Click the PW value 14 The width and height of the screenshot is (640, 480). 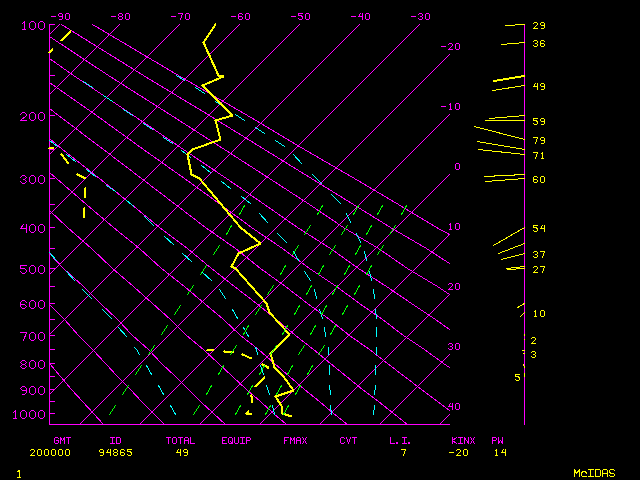(x=499, y=452)
